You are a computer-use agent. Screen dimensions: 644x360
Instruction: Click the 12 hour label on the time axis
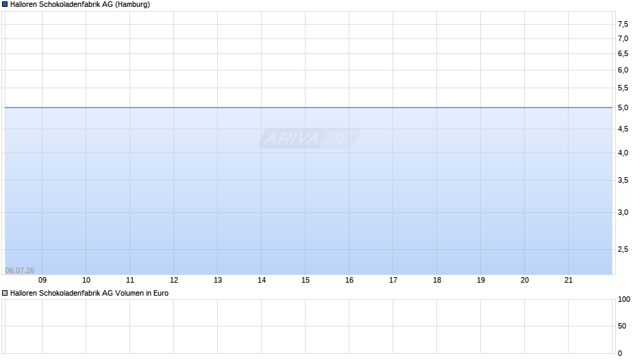click(x=174, y=280)
